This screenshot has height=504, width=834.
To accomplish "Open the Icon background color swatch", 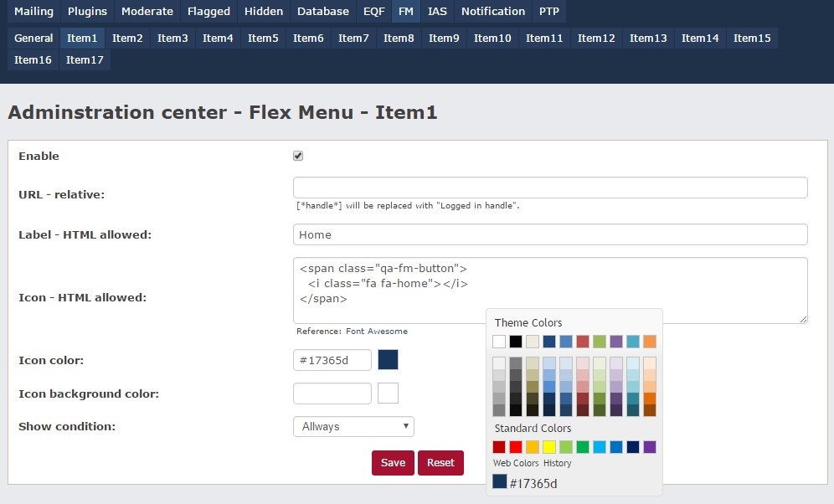I will (x=388, y=393).
